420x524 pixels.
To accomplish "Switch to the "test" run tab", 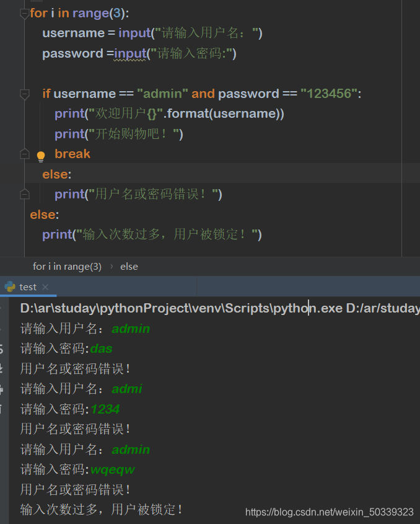I will click(28, 287).
